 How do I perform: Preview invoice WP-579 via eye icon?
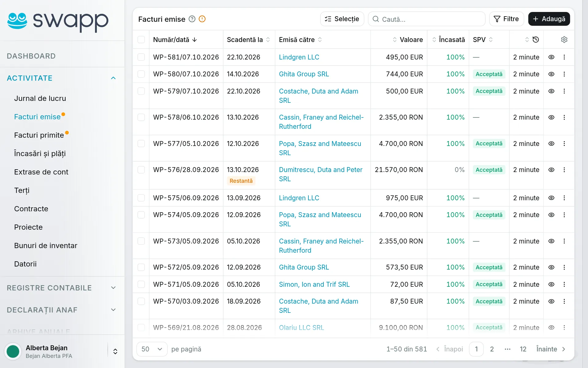click(551, 91)
